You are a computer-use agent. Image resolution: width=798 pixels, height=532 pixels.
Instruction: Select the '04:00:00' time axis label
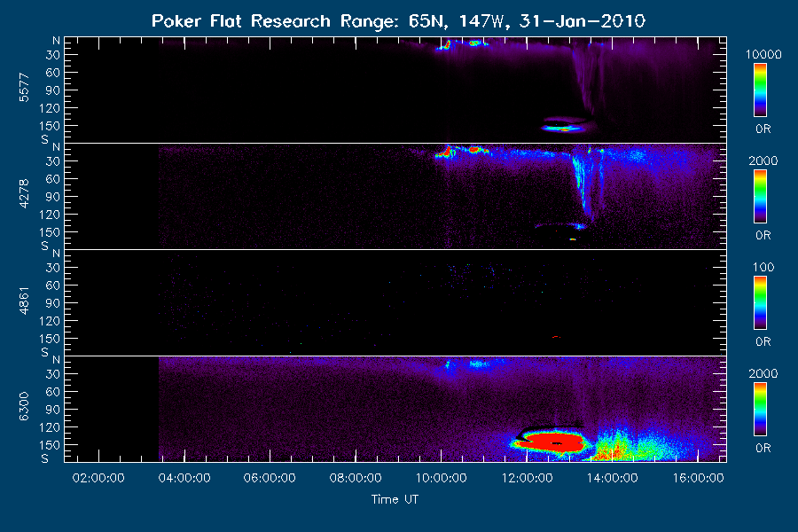click(184, 478)
